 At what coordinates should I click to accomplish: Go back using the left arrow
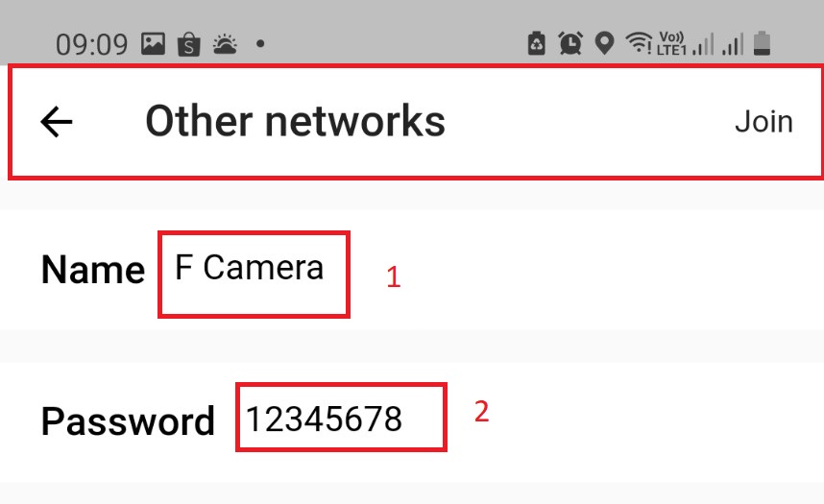(x=57, y=121)
